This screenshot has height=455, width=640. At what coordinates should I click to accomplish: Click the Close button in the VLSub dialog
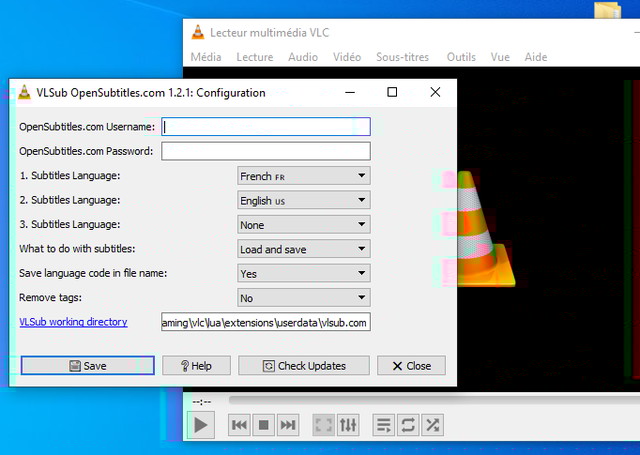(x=411, y=365)
